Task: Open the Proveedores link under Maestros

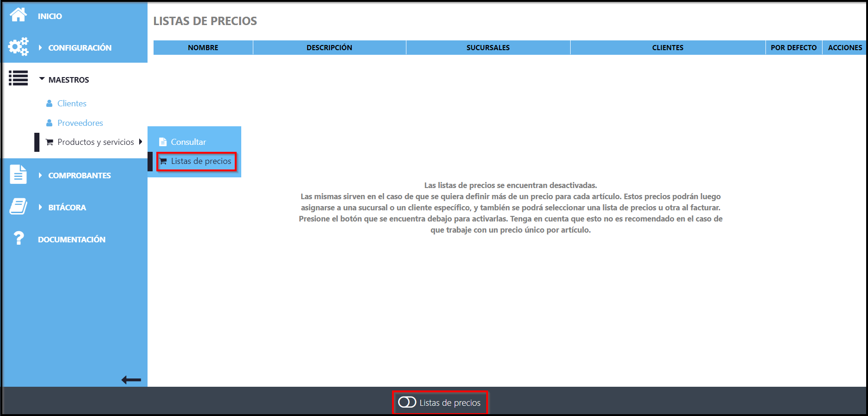Action: (x=80, y=123)
